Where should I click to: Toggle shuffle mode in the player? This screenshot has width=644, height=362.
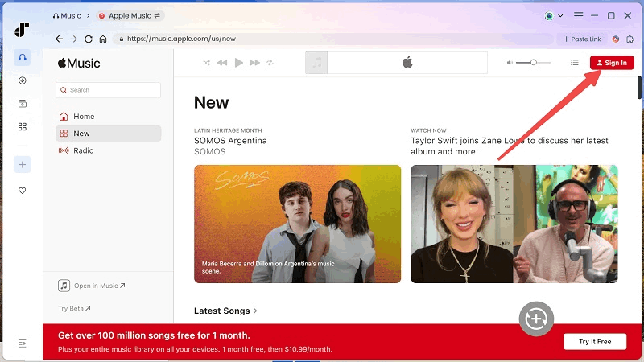(207, 63)
